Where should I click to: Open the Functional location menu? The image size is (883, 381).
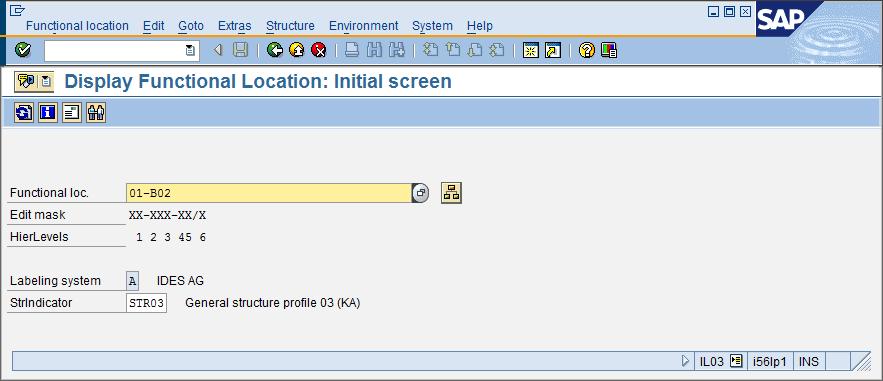pyautogui.click(x=77, y=26)
